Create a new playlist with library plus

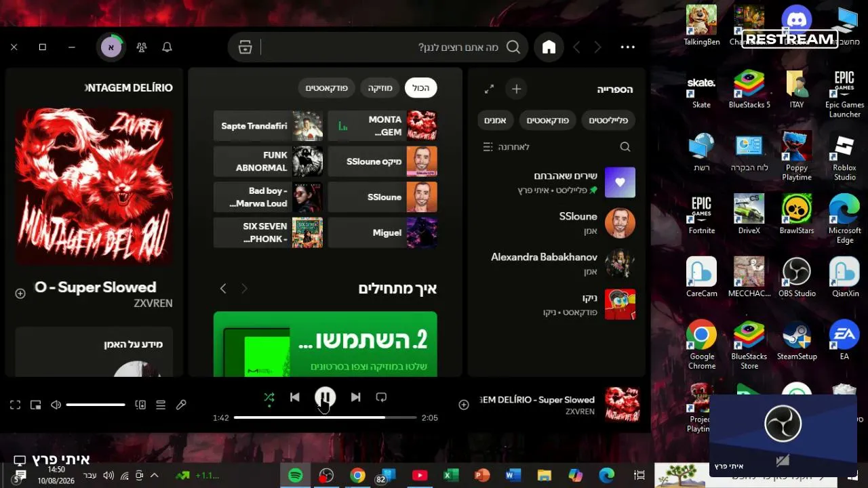516,89
